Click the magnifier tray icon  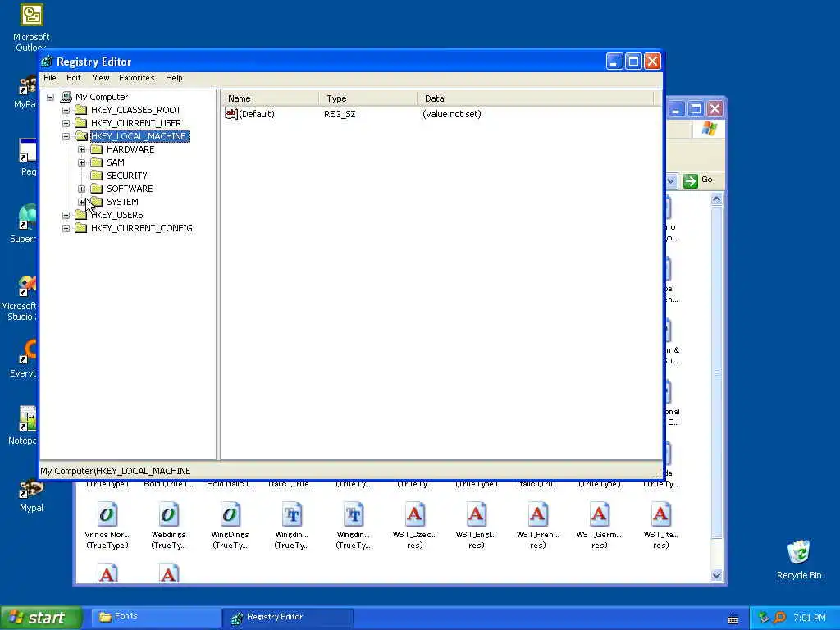click(x=779, y=618)
